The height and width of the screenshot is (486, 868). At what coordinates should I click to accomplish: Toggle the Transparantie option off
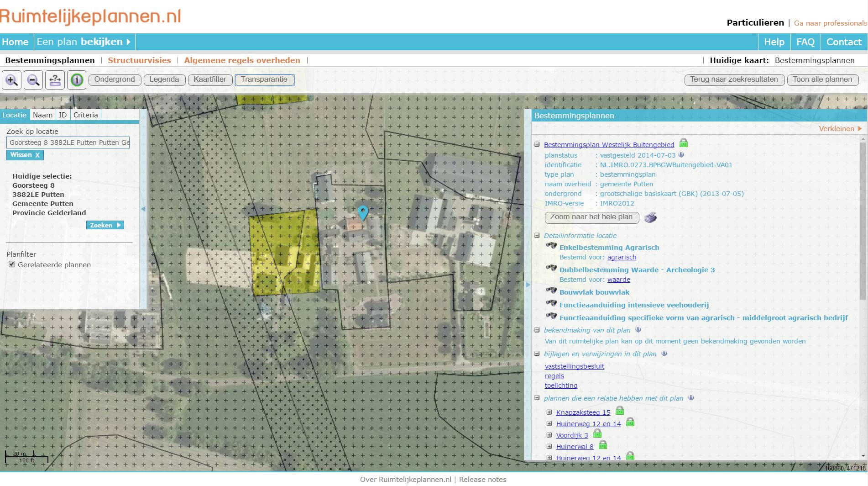point(265,79)
